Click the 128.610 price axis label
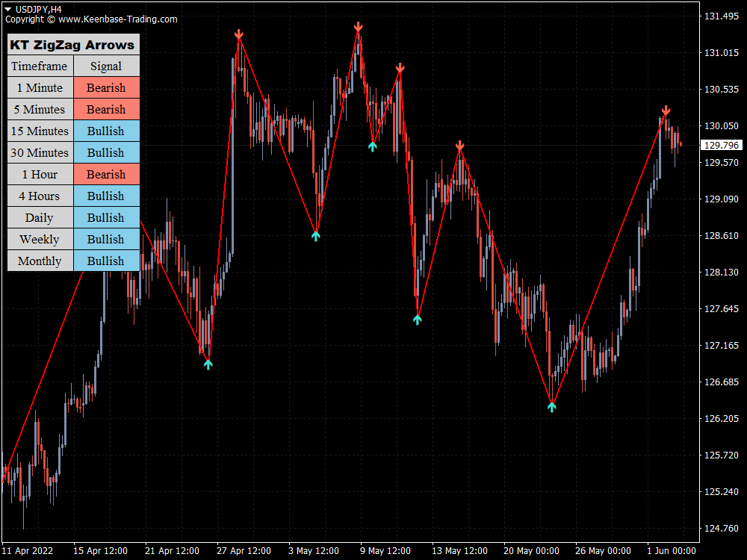 722,236
